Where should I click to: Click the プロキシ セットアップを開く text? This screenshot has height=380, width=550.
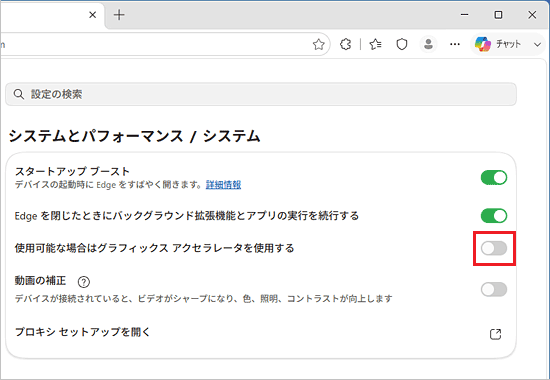point(82,332)
